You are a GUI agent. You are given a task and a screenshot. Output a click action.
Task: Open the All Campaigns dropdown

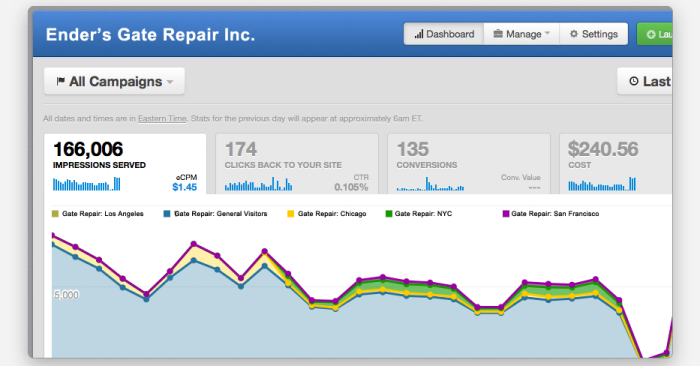[x=114, y=81]
